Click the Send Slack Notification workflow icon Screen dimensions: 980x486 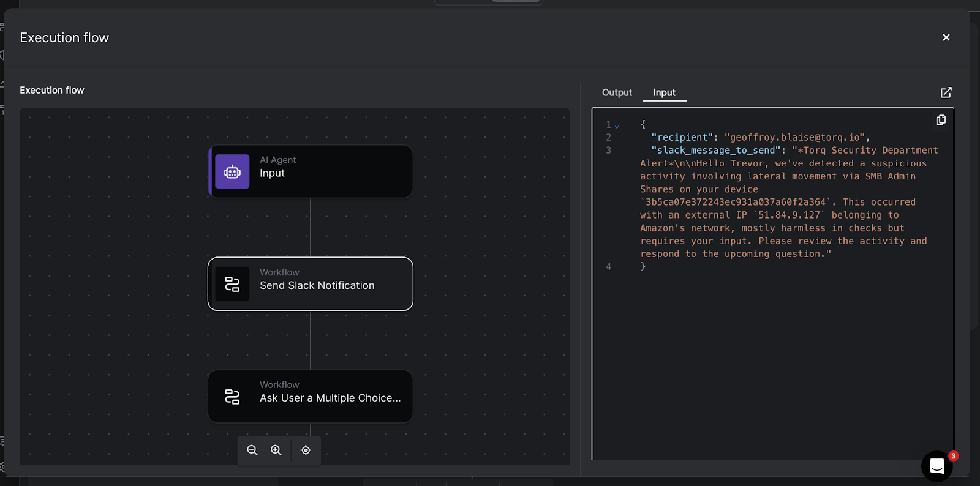pyautogui.click(x=232, y=284)
